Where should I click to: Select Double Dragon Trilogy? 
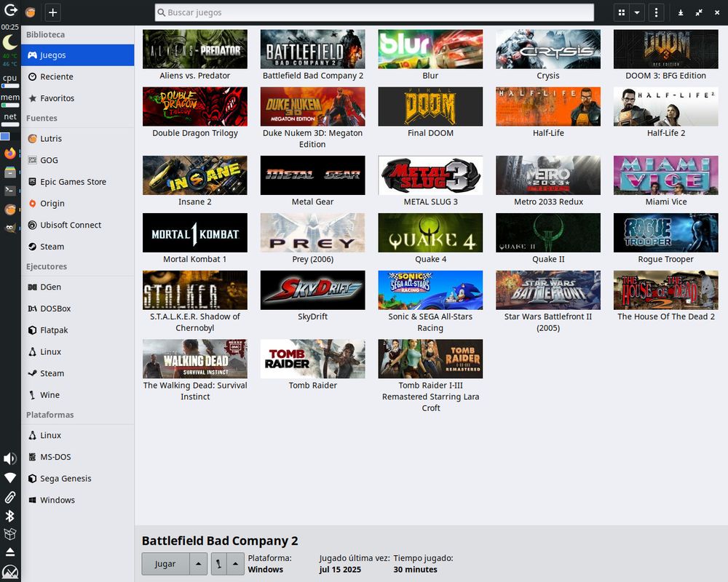pyautogui.click(x=195, y=112)
